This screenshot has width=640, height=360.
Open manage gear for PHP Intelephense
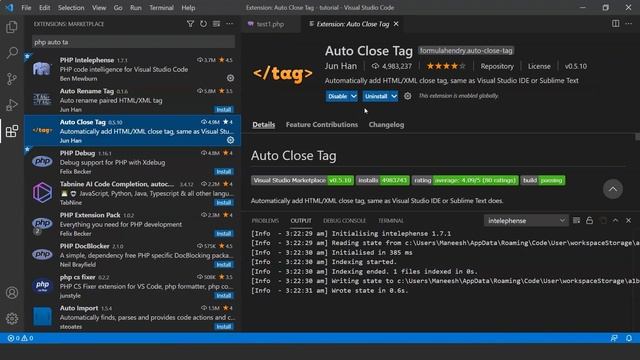click(231, 78)
